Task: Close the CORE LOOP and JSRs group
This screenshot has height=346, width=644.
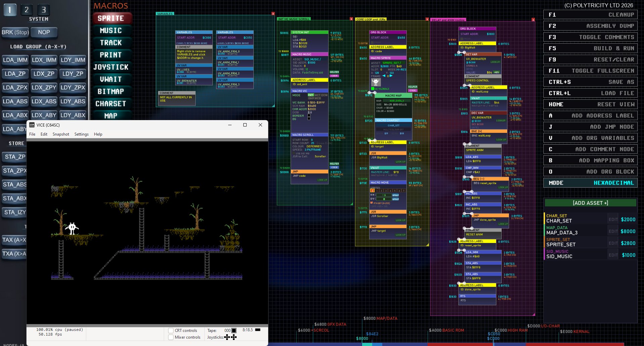Action: pos(427,19)
